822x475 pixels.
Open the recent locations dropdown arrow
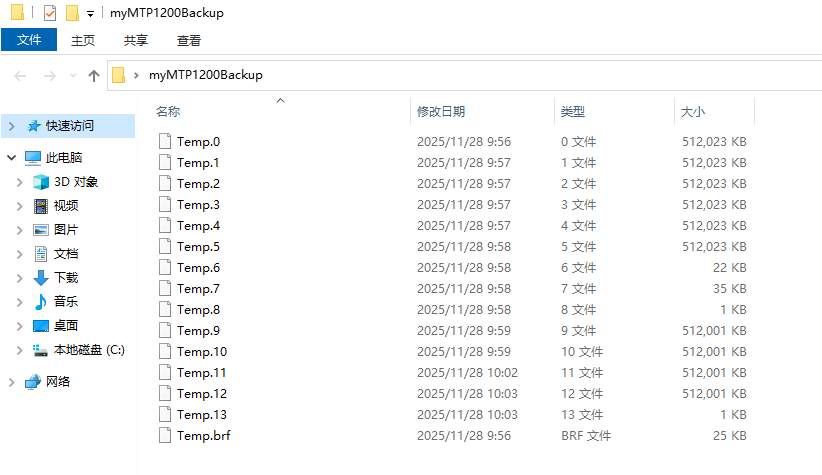click(x=73, y=76)
